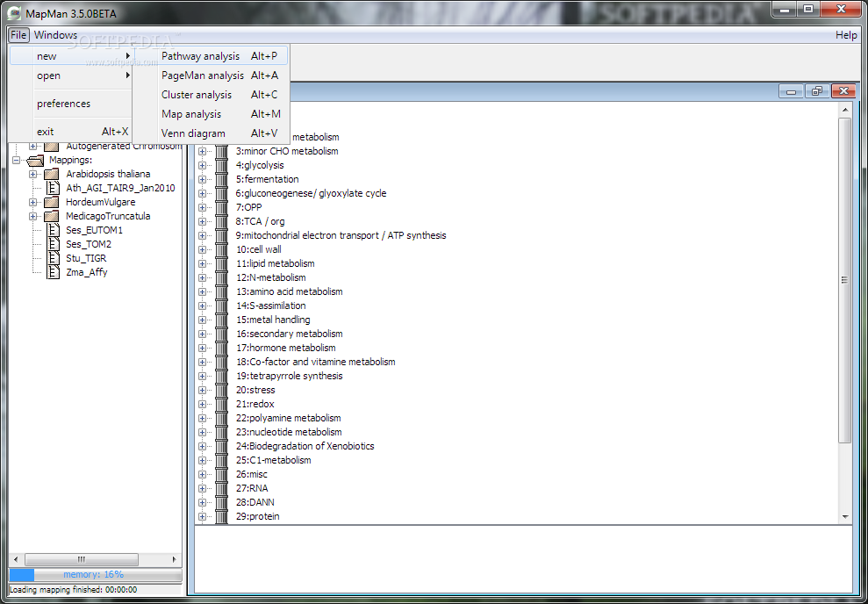Expand the Autogenerated Chromosom folder
Viewport: 868px width, 604px height.
point(33,146)
